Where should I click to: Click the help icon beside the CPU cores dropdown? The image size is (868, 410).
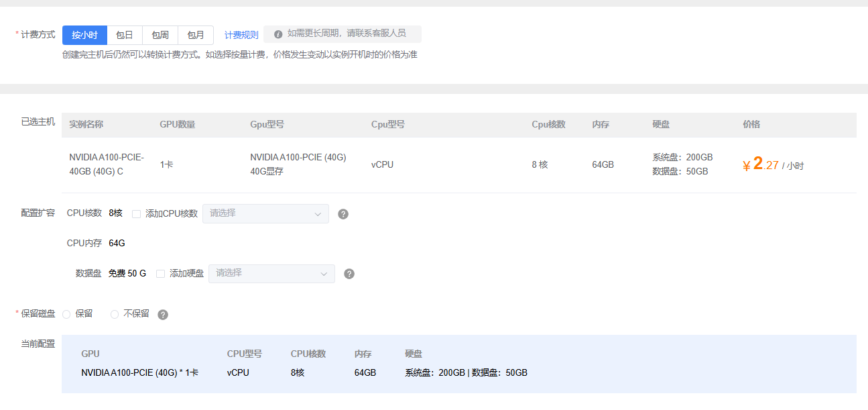[343, 214]
